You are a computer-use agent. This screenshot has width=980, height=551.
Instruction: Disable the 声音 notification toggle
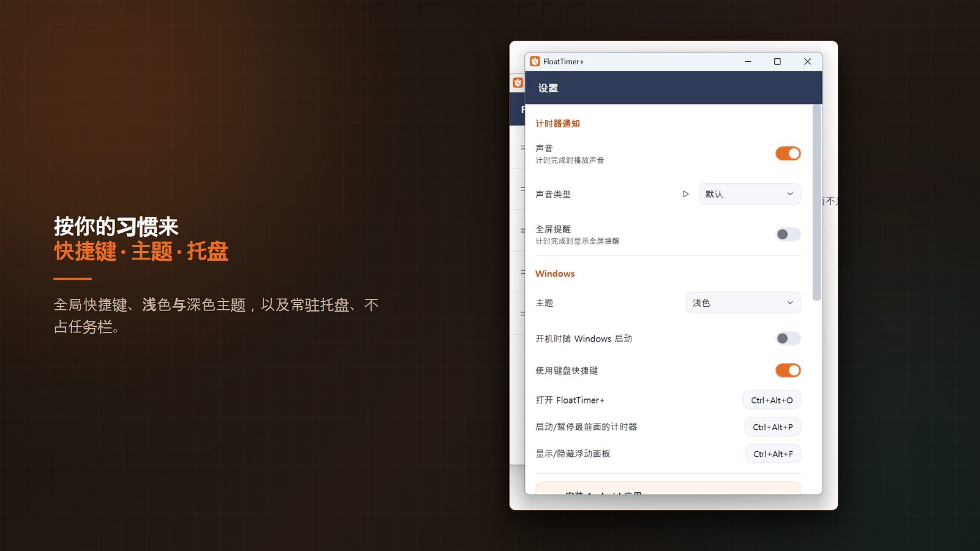[x=788, y=154]
